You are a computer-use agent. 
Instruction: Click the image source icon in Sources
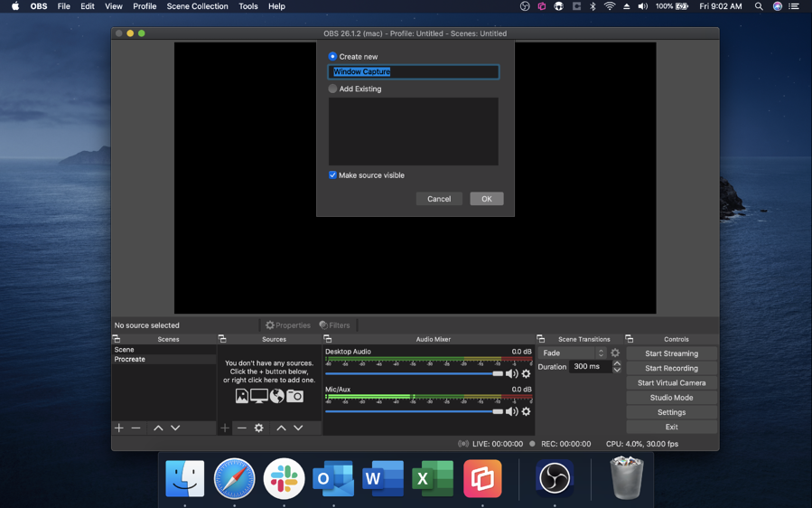click(x=242, y=396)
